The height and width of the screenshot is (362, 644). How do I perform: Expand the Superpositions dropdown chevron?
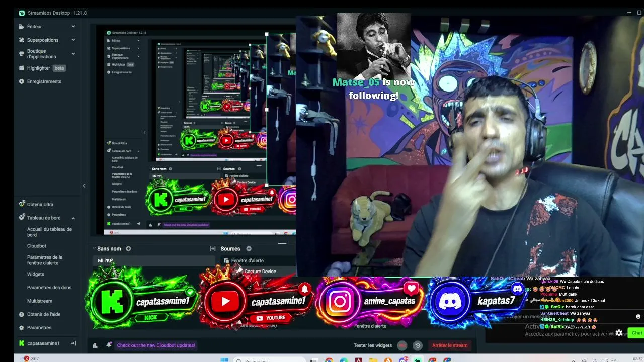[73, 40]
